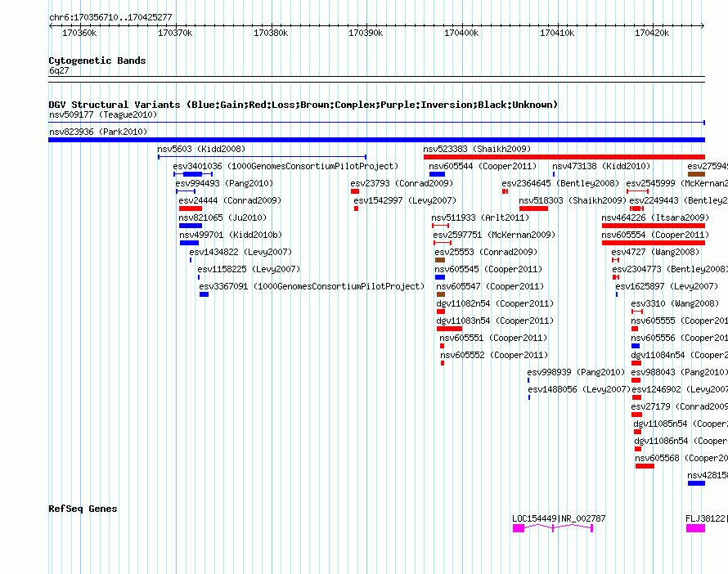This screenshot has width=728, height=574.
Task: Select esv1488056 (Levy2007) variant
Action: (x=528, y=397)
